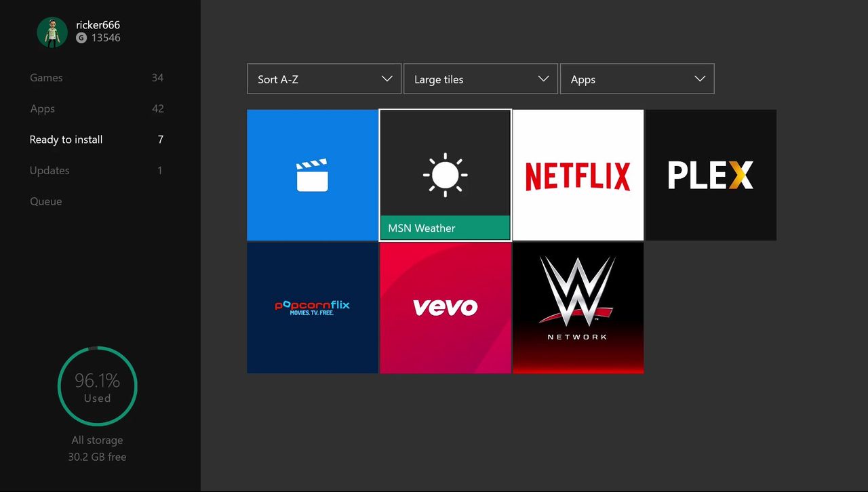Open the Popcornflix app tile
868x492 pixels.
(312, 308)
